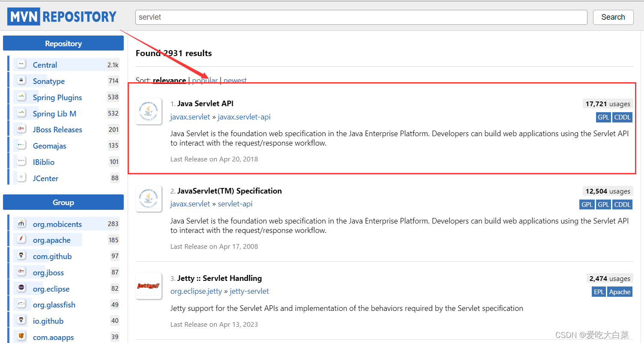Screen dimensions: 644x343
Task: Click the 2,474 usages badge
Action: [x=610, y=278]
